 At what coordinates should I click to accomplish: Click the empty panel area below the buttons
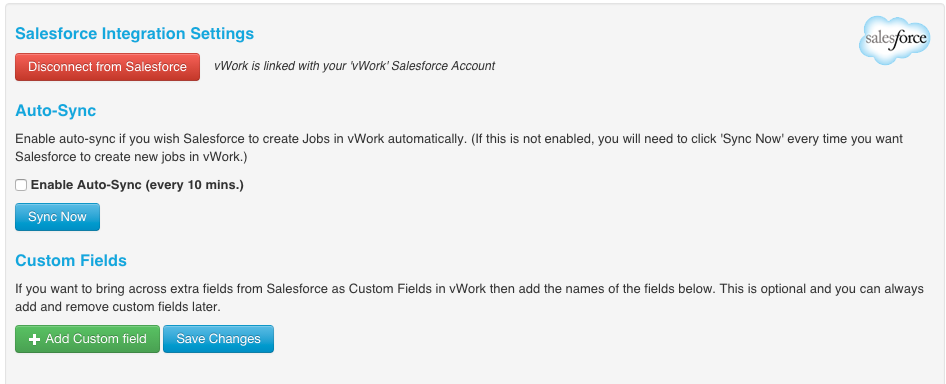(x=473, y=369)
